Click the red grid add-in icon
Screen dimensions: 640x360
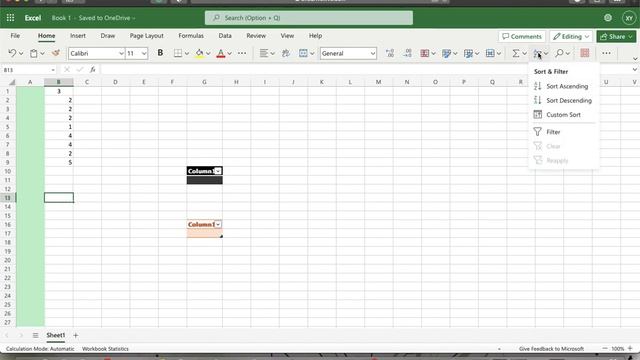click(585, 53)
